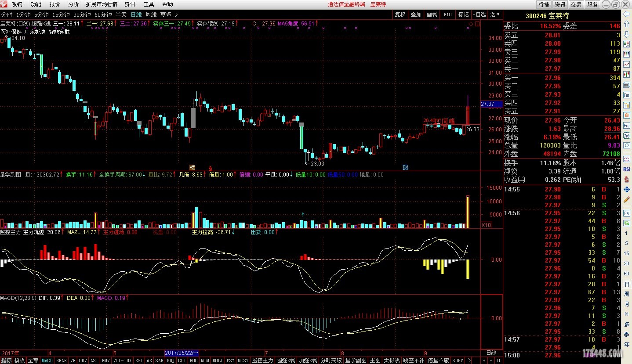Image resolution: width=632 pixels, height=364 pixels.
Task: Expand the 更多 period options
Action: [169, 14]
